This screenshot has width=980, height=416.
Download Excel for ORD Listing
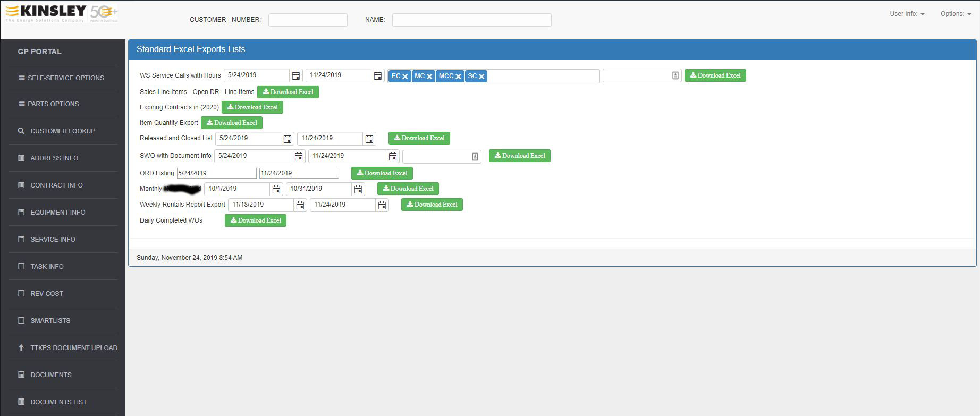point(382,173)
